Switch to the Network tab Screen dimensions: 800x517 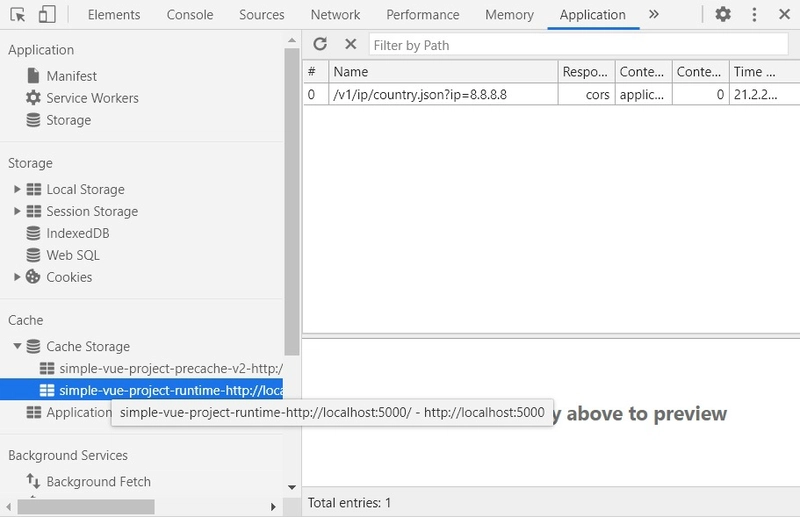click(x=335, y=15)
